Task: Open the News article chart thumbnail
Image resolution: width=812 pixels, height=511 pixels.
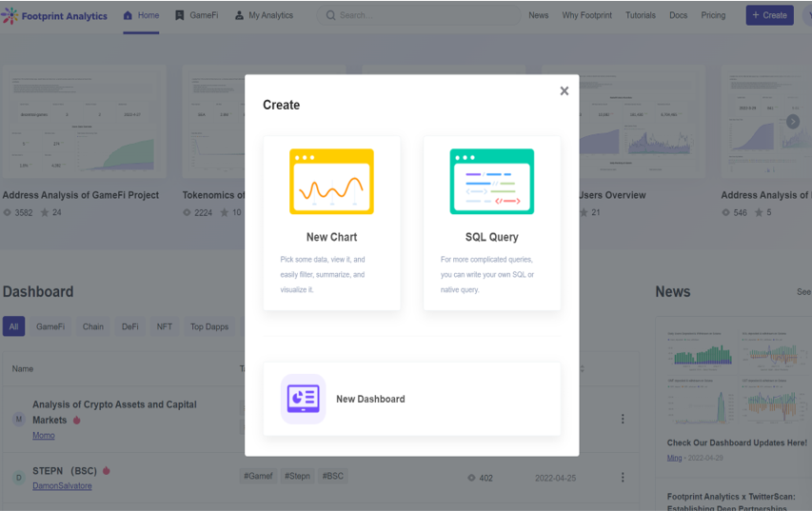Action: [738, 377]
